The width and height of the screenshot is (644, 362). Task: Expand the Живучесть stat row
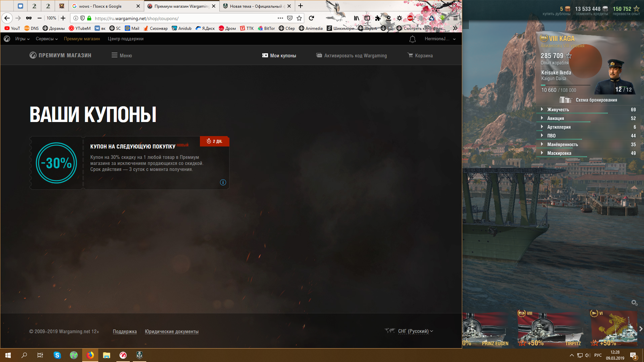588,110
